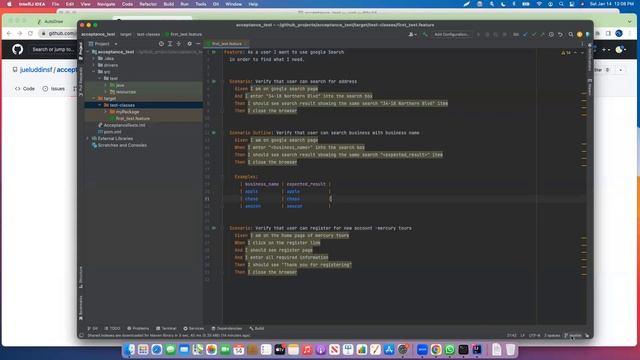Click the Git push arrow icon

(x=542, y=35)
